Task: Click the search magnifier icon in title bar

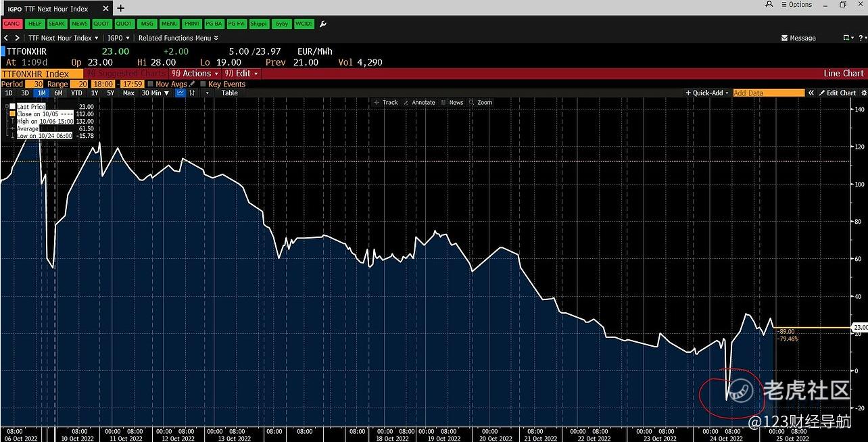Action: point(770,5)
